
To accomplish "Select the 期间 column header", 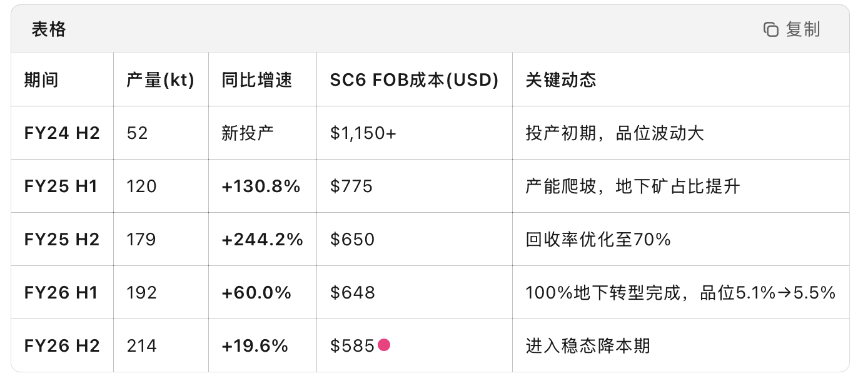I will point(41,80).
